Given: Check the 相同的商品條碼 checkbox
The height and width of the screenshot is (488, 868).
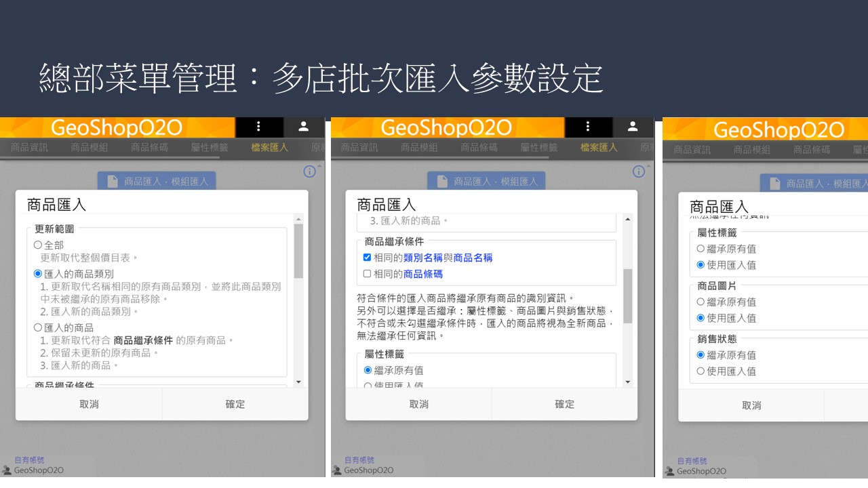Looking at the screenshot, I should click(x=367, y=274).
